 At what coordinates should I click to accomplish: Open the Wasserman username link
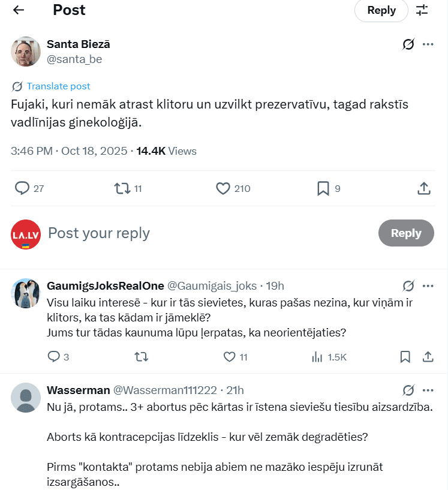[79, 390]
